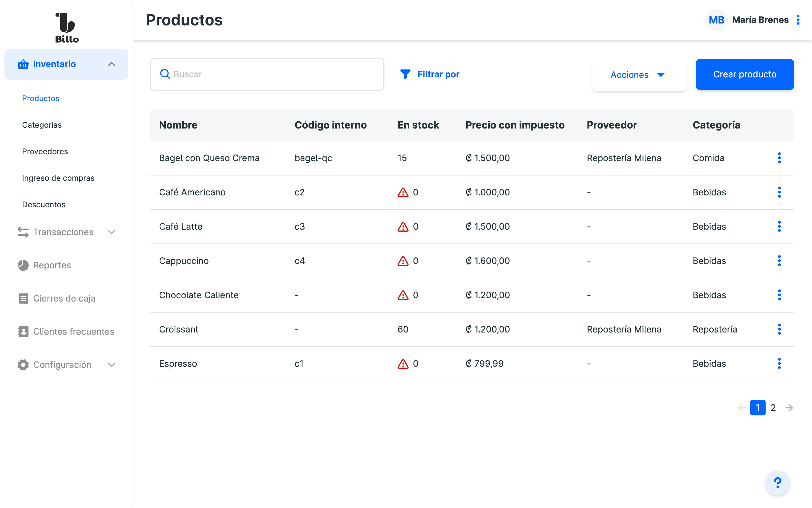812x508 pixels.
Task: Go to page 2 of products
Action: click(x=773, y=408)
